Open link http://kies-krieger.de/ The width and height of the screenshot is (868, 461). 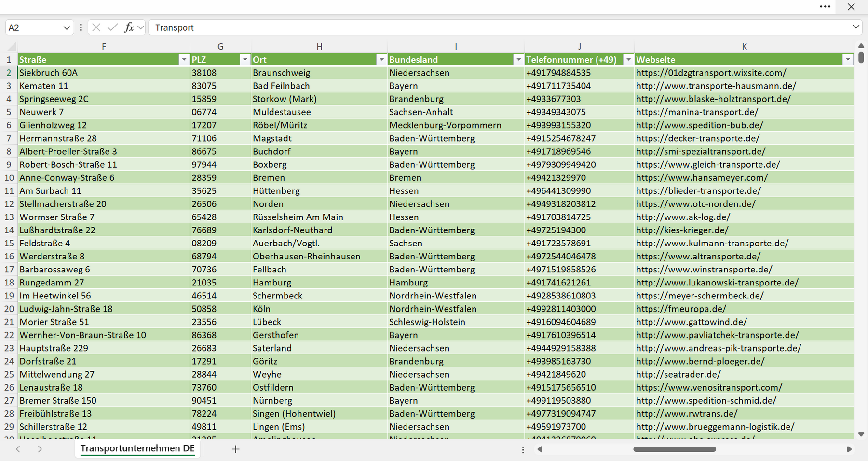[682, 230]
